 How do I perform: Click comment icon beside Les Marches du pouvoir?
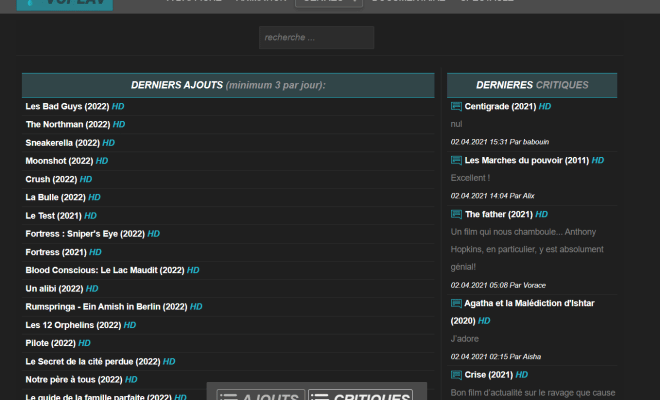coord(456,160)
